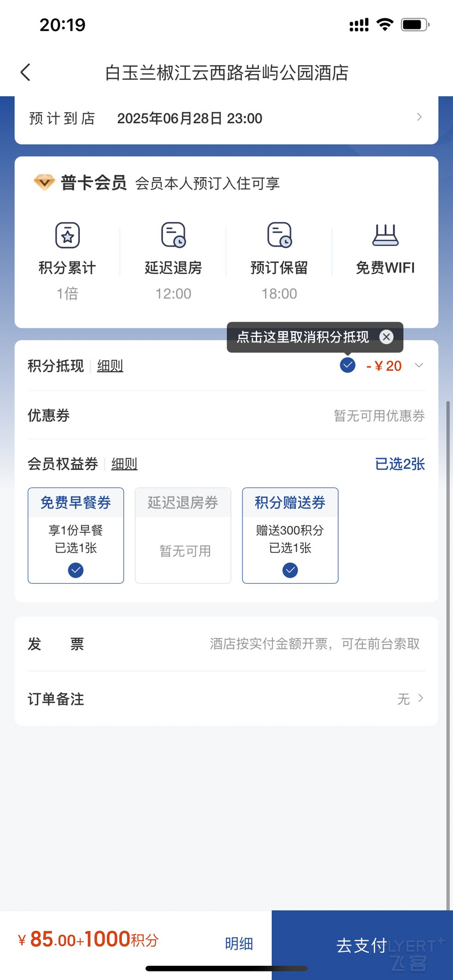Tap the 预订保留 icon

pyautogui.click(x=279, y=235)
